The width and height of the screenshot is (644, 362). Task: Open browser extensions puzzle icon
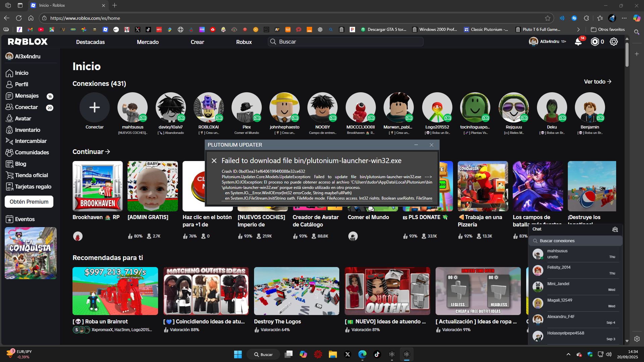(586, 18)
